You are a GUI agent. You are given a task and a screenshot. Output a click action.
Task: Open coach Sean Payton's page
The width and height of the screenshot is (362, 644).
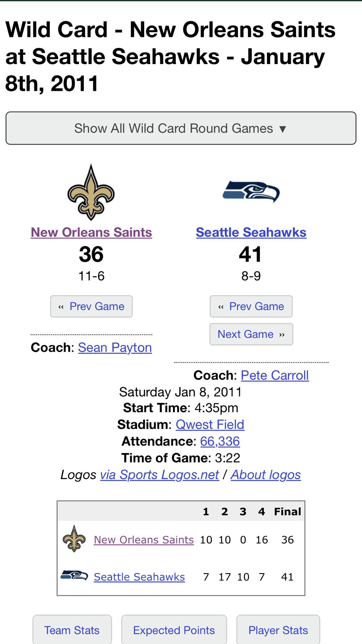(115, 348)
